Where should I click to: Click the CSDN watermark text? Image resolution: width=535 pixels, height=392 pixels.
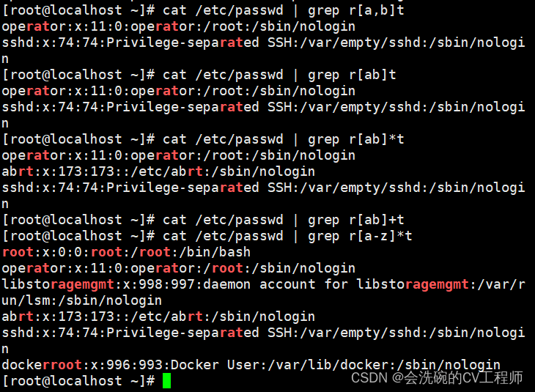(437, 377)
